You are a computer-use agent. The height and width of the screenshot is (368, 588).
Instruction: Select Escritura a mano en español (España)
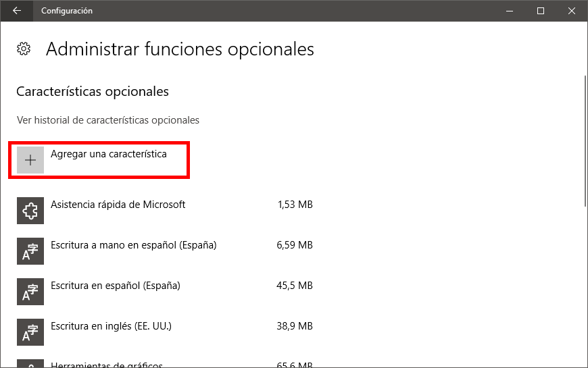[133, 245]
